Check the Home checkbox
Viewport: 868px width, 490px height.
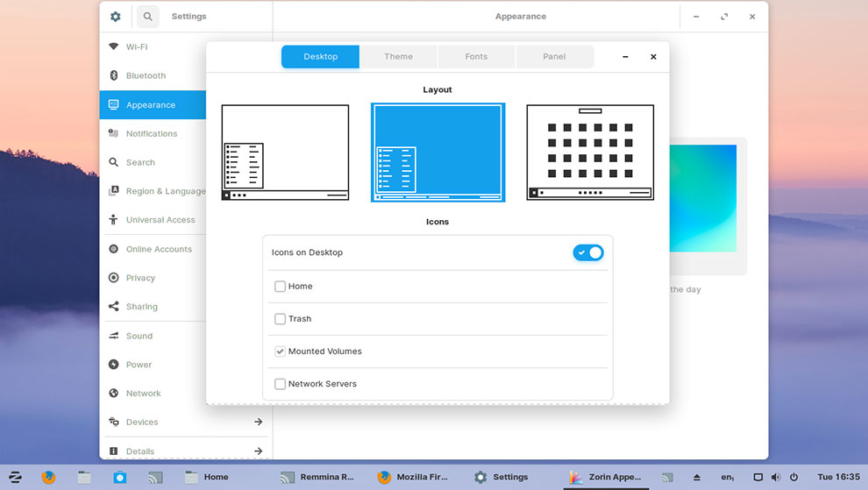[280, 287]
